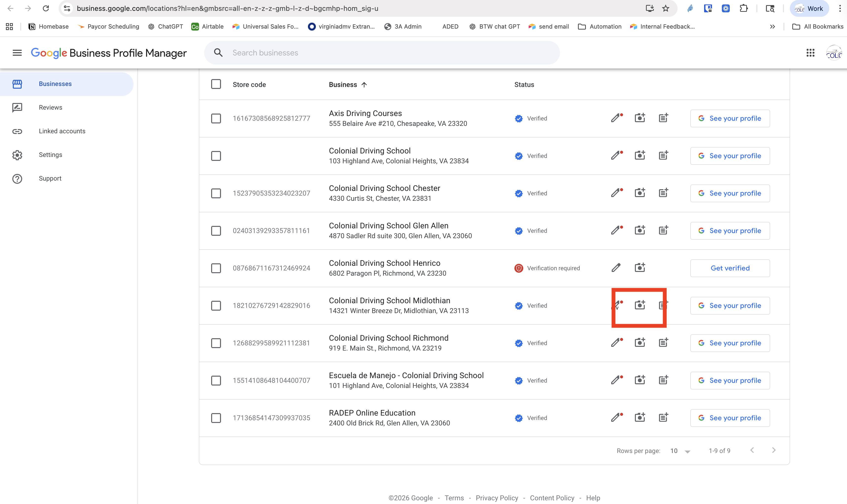Create post for Axis Driving Courses
The height and width of the screenshot is (504, 847).
(x=663, y=118)
